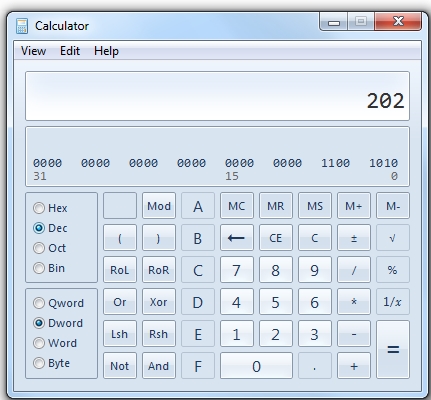Select the Bin radio button
This screenshot has height=400, width=431.
pyautogui.click(x=39, y=268)
